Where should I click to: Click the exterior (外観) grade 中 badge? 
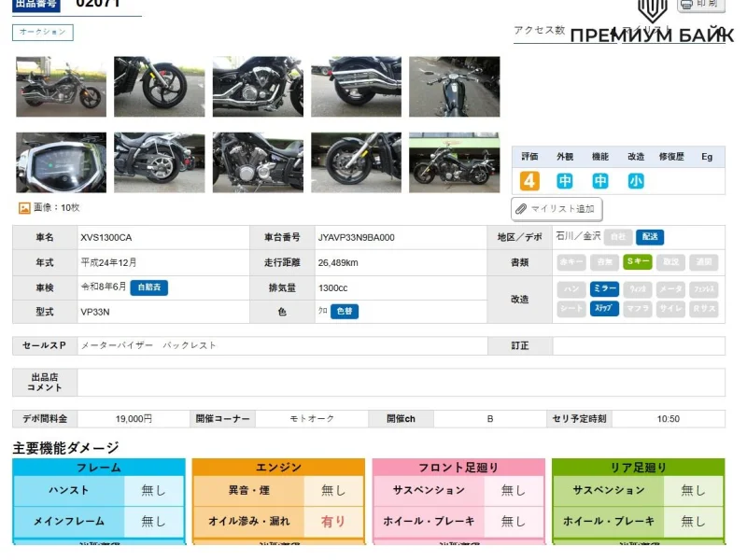pos(565,181)
